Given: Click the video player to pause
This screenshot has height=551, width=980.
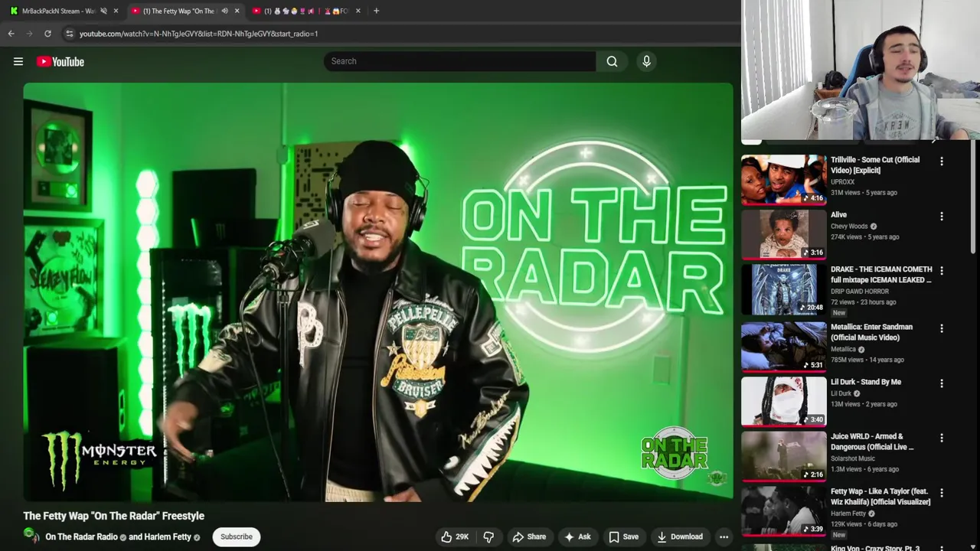Looking at the screenshot, I should point(378,292).
